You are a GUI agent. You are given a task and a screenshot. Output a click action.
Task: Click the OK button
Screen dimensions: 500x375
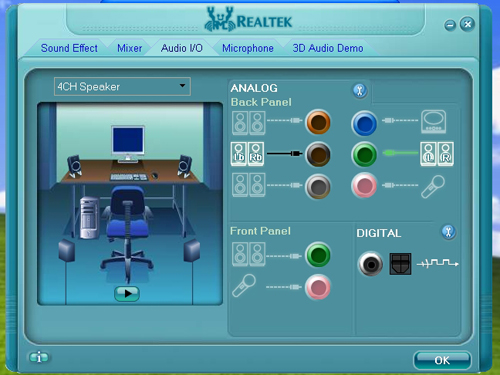[x=442, y=360]
